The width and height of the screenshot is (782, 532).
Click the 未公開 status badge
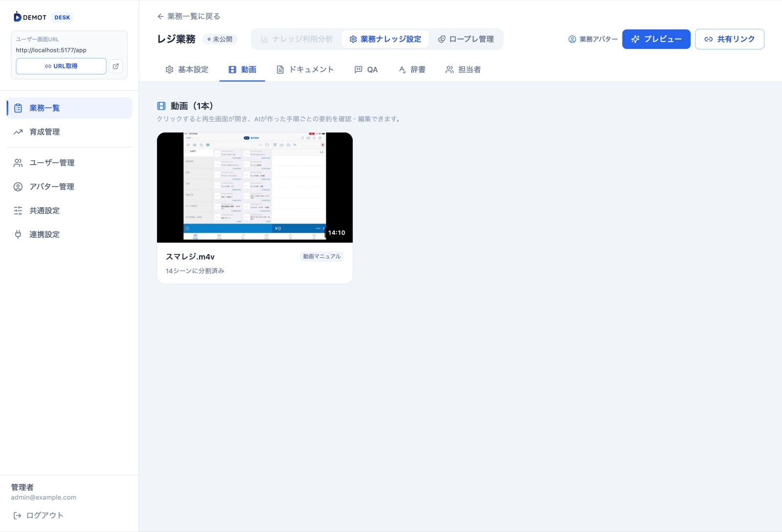click(x=220, y=39)
